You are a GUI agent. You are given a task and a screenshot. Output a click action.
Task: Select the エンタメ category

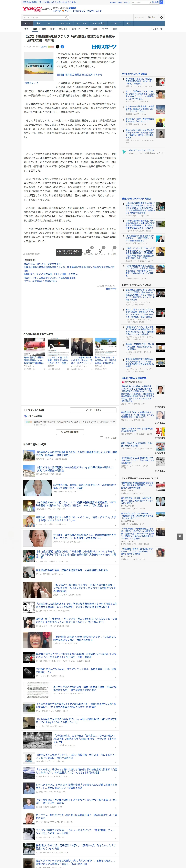63,29
